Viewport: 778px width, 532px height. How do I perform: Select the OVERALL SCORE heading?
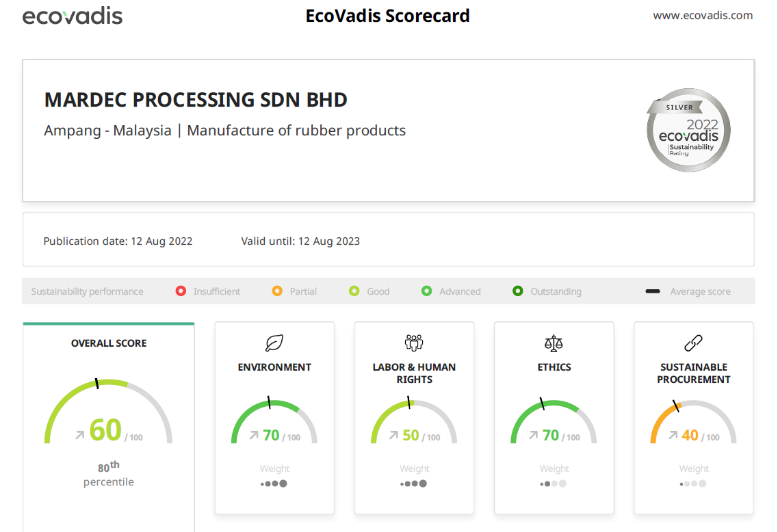109,343
